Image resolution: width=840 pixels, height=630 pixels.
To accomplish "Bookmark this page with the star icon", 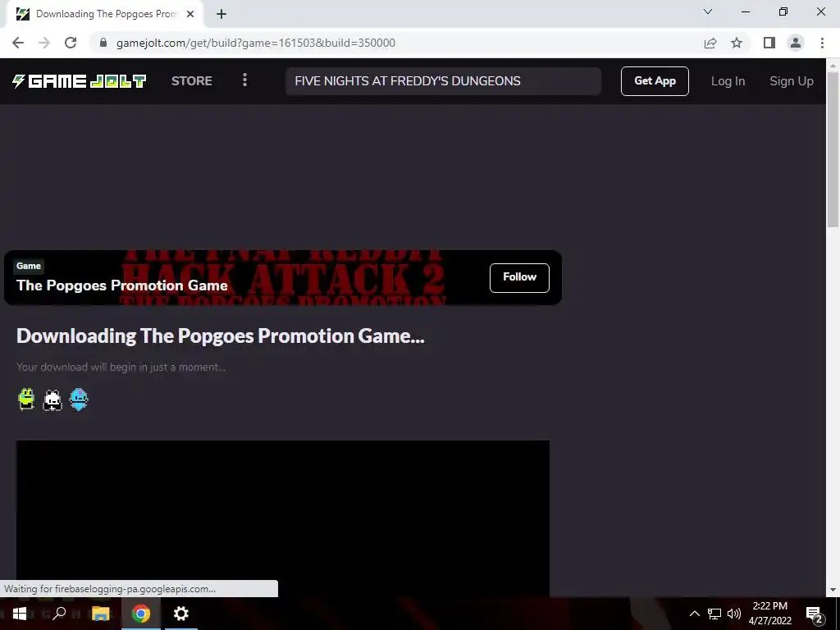I will tap(737, 43).
